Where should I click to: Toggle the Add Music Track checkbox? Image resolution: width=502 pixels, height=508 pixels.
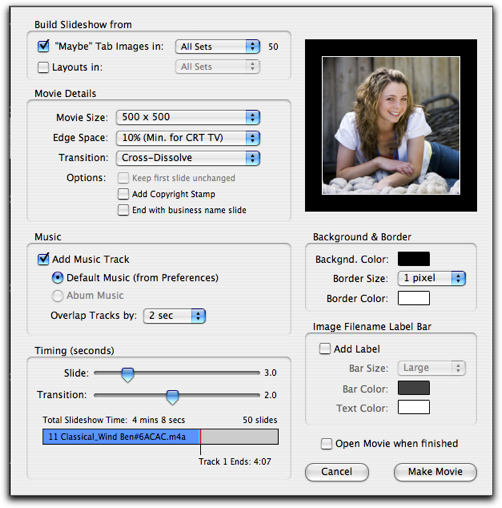pos(43,259)
